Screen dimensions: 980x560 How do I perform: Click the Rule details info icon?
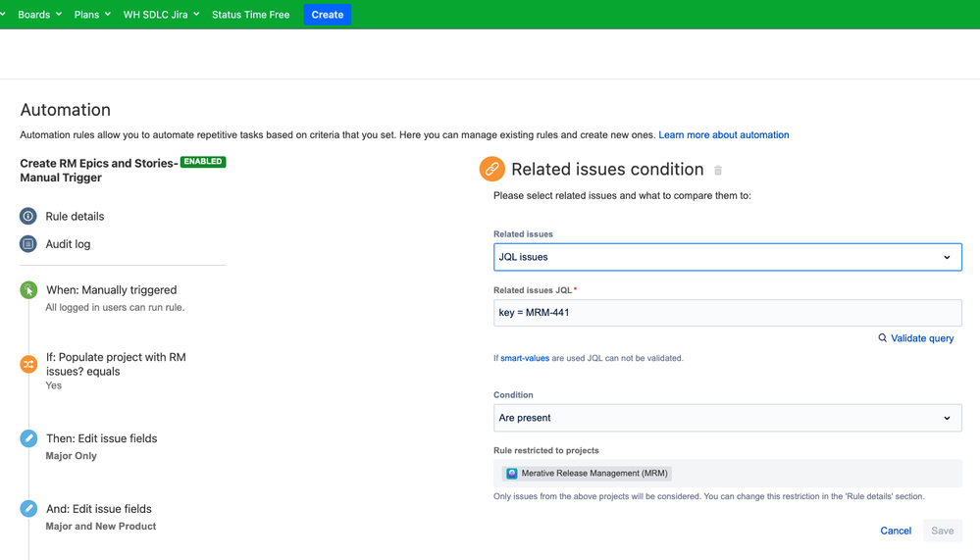point(28,216)
